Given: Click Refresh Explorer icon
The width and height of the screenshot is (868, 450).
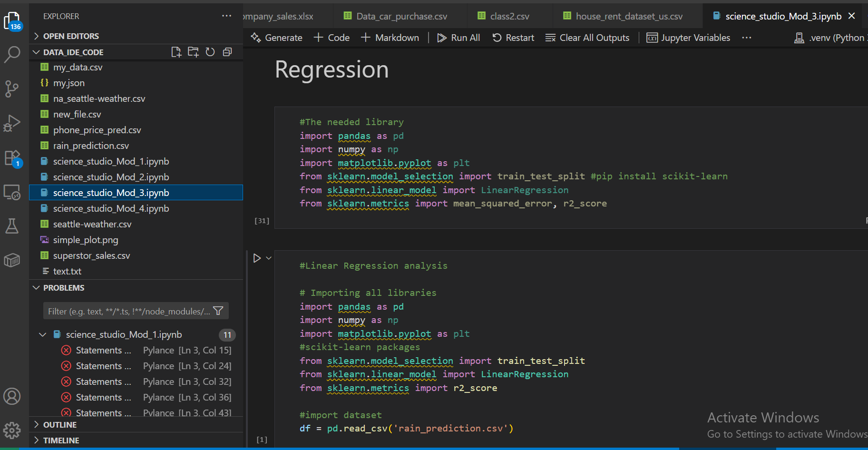Looking at the screenshot, I should pyautogui.click(x=210, y=52).
